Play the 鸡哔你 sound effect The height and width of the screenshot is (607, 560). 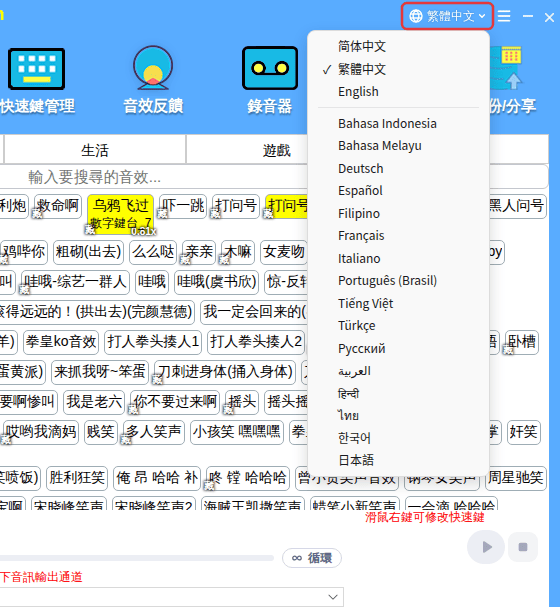point(24,252)
